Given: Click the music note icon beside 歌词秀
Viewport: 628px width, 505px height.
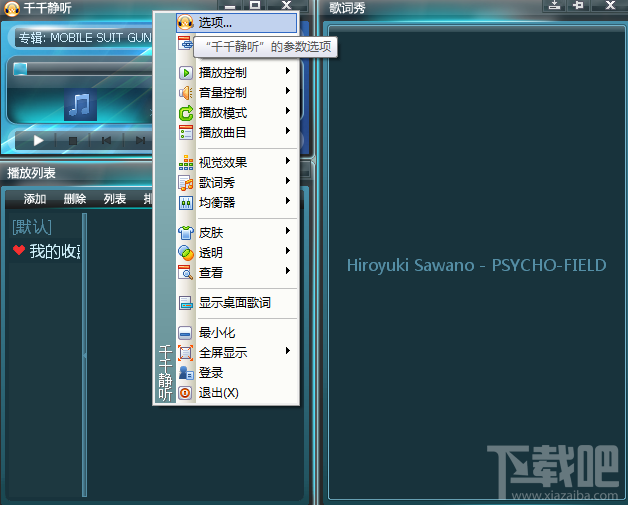Looking at the screenshot, I should click(185, 183).
